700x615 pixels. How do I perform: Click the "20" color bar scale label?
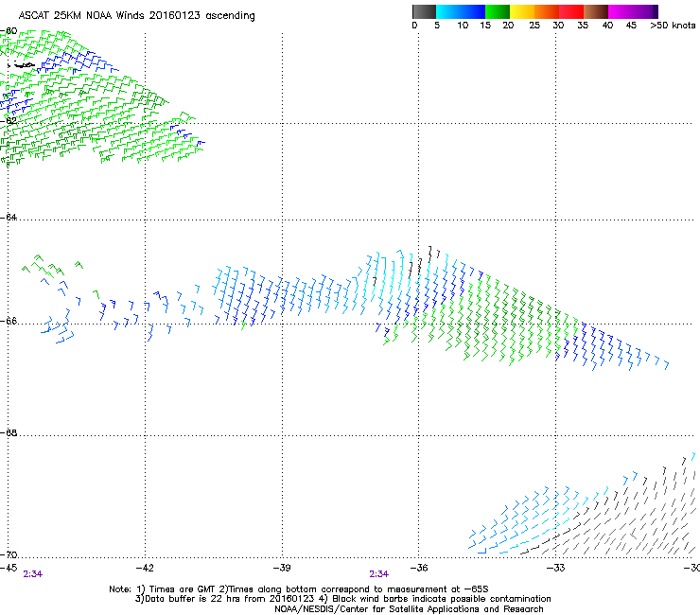click(508, 26)
